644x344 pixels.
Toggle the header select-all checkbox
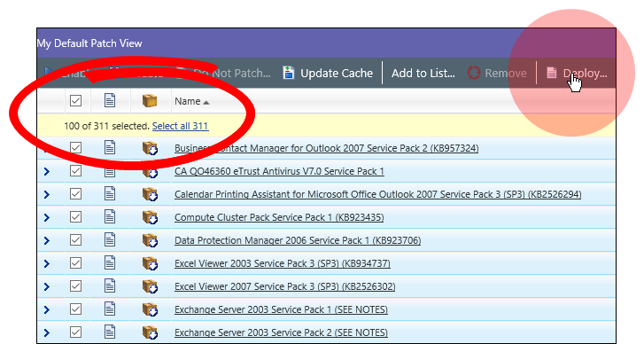click(x=75, y=101)
